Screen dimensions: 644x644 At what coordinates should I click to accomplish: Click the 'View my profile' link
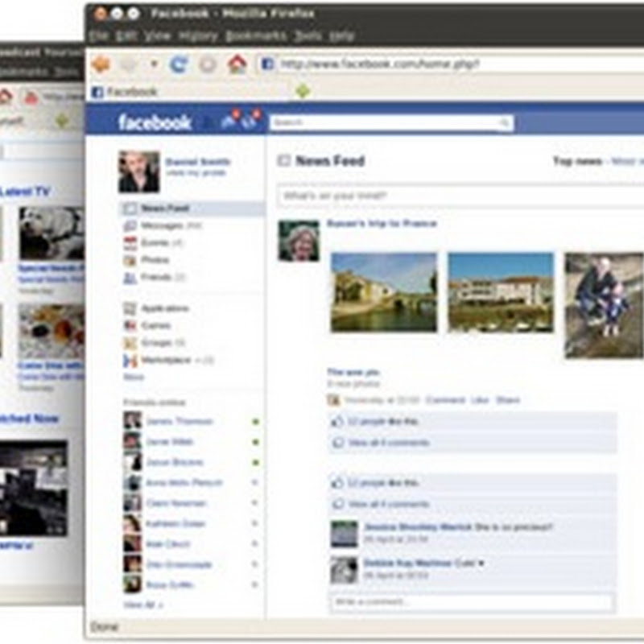[196, 173]
